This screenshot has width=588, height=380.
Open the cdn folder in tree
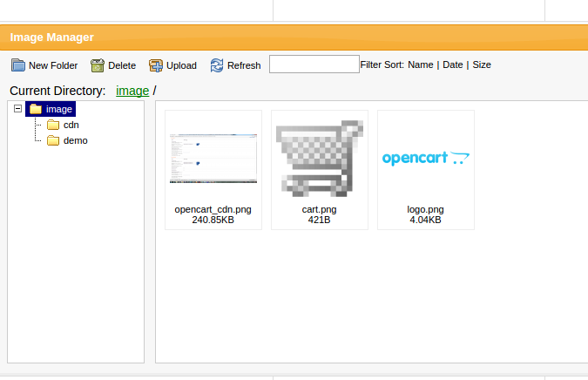coord(71,125)
